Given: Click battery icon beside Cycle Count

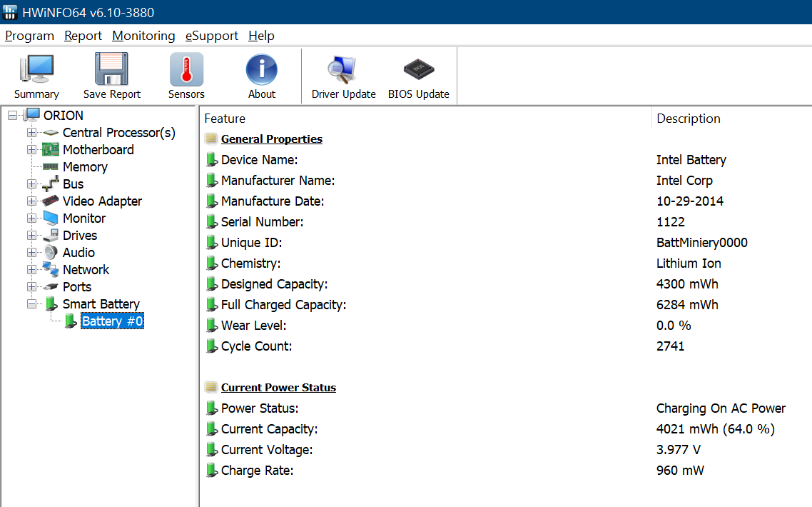Looking at the screenshot, I should [211, 346].
